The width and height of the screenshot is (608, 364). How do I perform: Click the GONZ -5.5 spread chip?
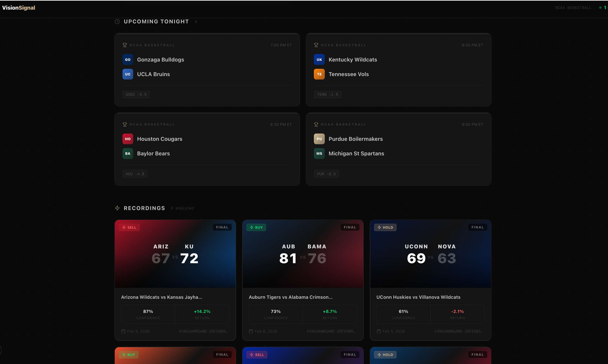tap(136, 95)
